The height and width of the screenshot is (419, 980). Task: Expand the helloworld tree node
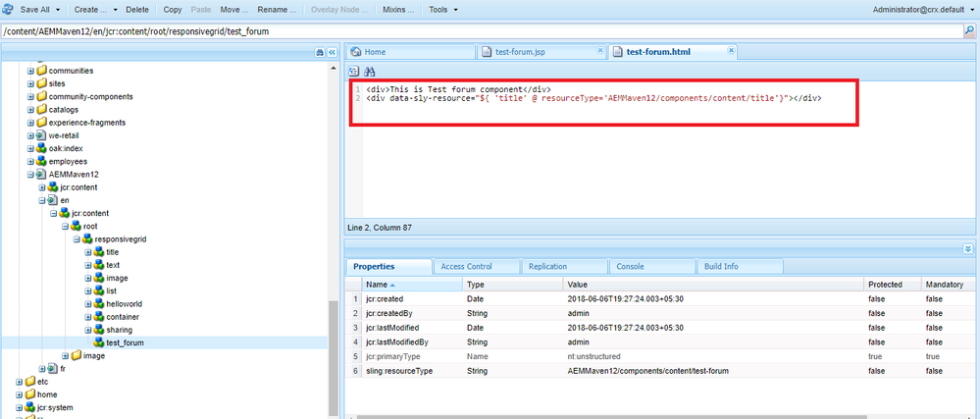88,304
